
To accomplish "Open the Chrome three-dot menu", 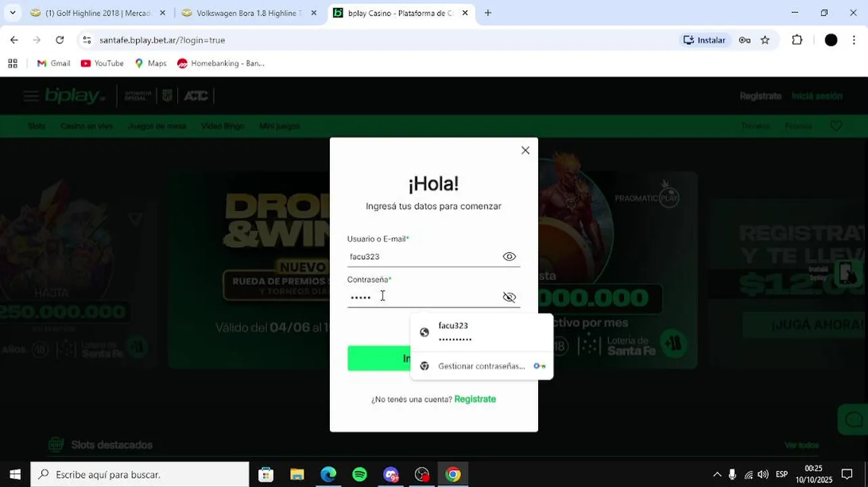I will pyautogui.click(x=854, y=40).
